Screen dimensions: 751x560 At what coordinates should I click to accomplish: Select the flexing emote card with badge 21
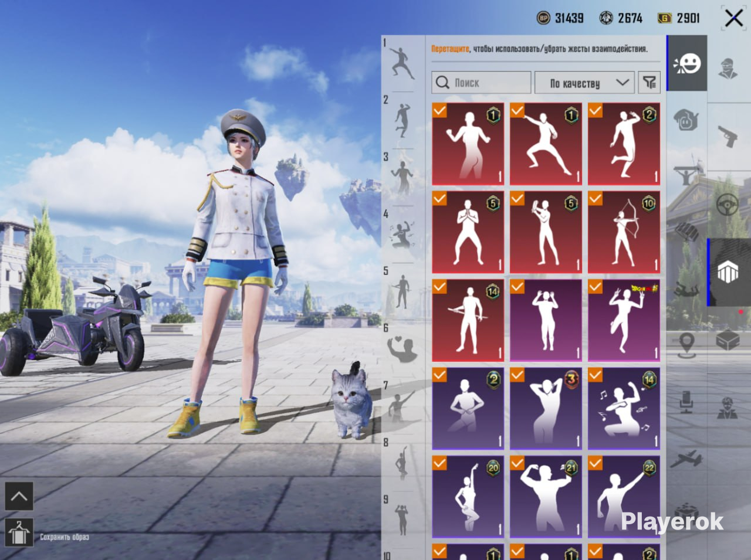[546, 497]
